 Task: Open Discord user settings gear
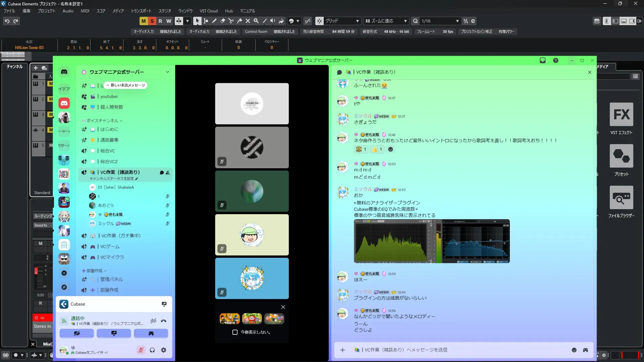pyautogui.click(x=163, y=350)
